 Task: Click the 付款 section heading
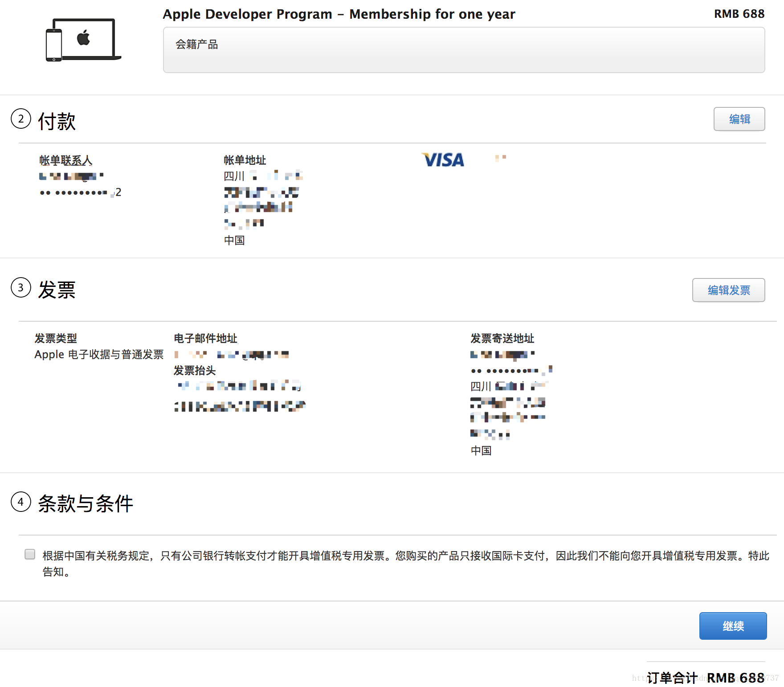57,121
